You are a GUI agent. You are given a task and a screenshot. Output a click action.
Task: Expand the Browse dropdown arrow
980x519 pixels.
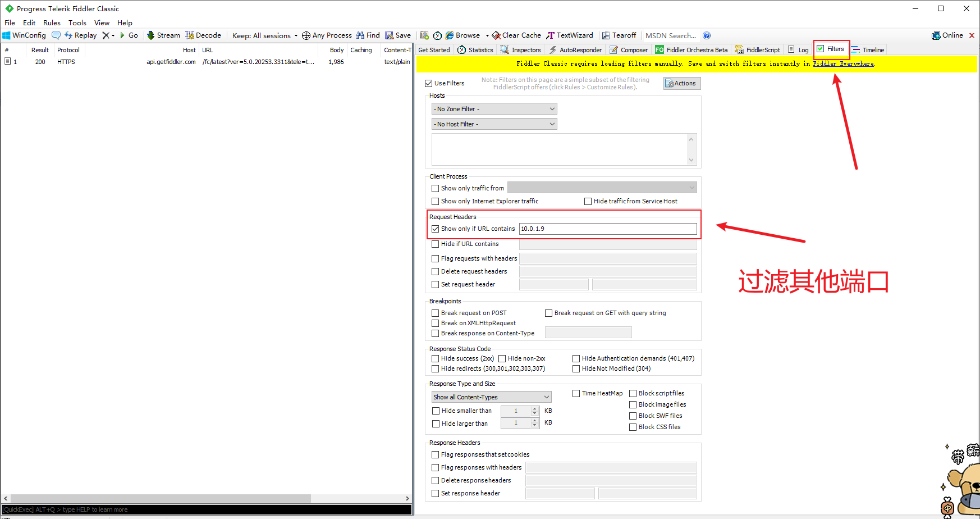click(487, 35)
